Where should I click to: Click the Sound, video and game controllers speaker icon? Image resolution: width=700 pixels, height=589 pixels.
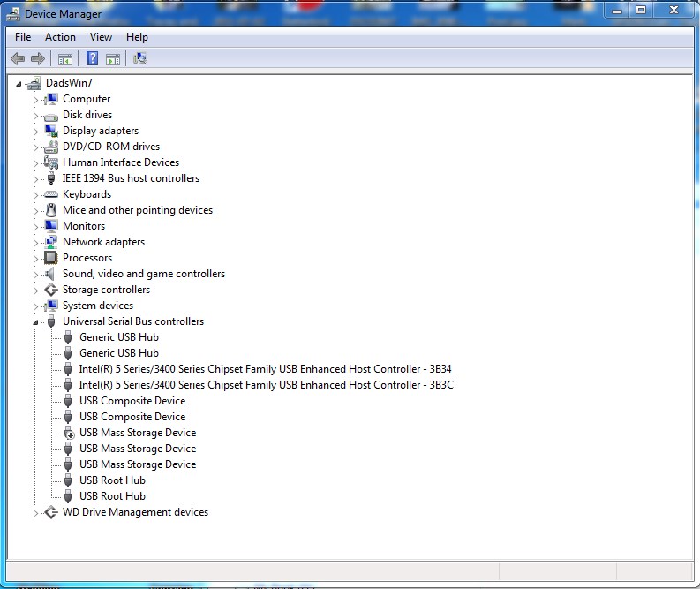50,274
